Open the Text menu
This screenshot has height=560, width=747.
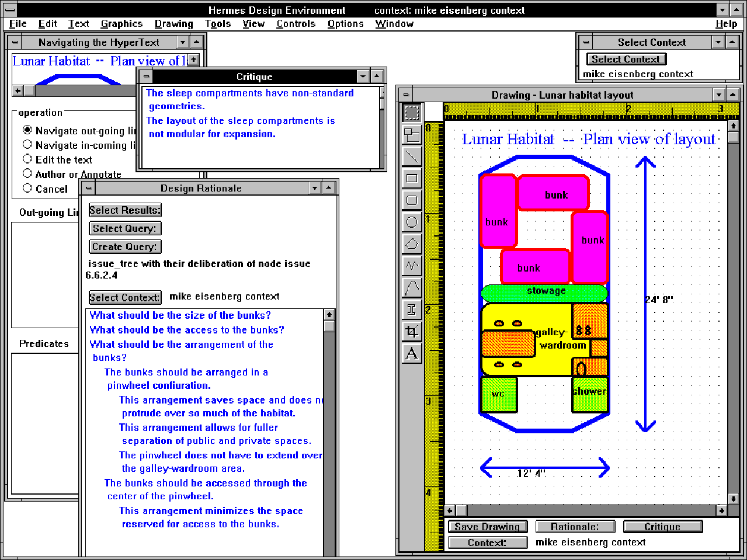point(79,24)
